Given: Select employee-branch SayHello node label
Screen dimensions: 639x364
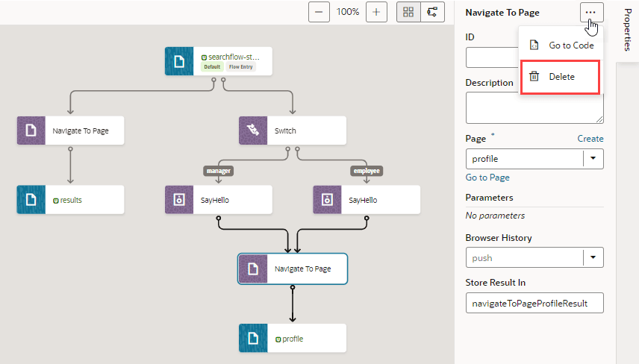Looking at the screenshot, I should pyautogui.click(x=363, y=200).
